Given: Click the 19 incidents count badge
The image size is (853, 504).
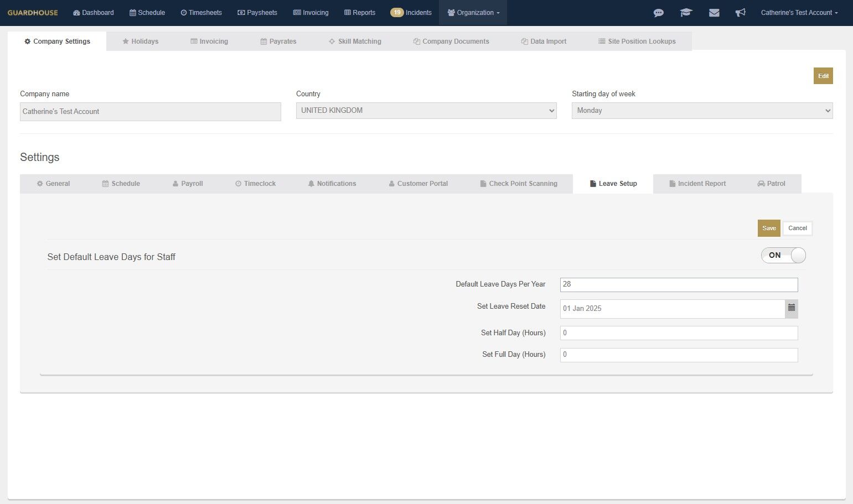Looking at the screenshot, I should [x=397, y=12].
